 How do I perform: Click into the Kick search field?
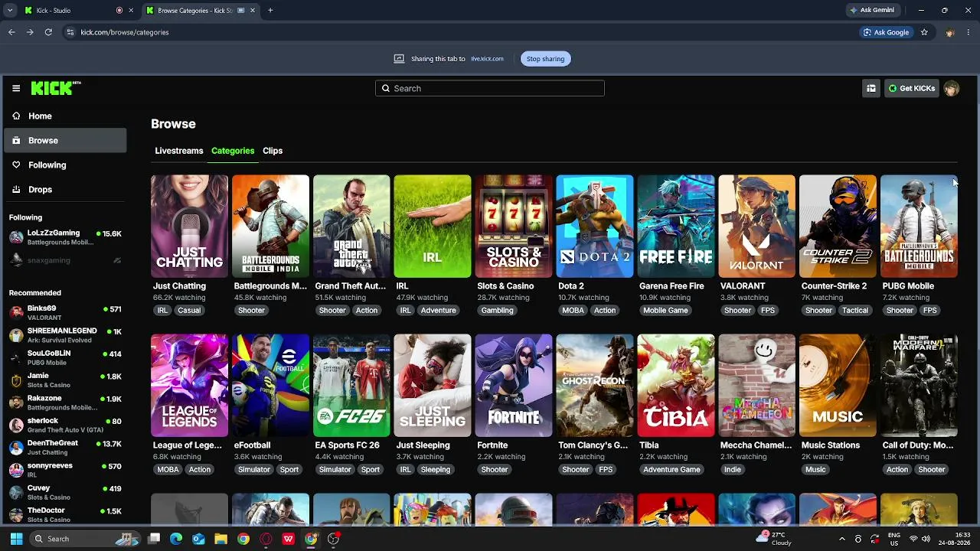click(490, 89)
